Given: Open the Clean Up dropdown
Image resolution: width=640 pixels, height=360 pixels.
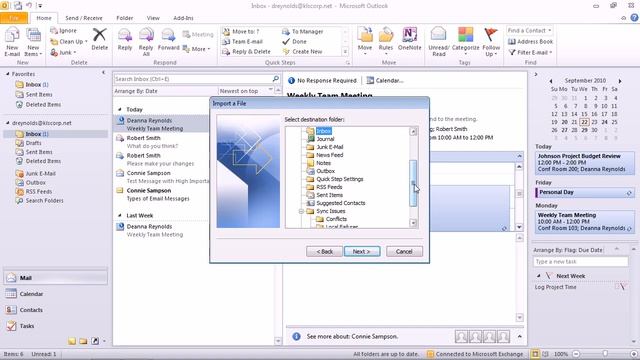Looking at the screenshot, I should (x=69, y=42).
